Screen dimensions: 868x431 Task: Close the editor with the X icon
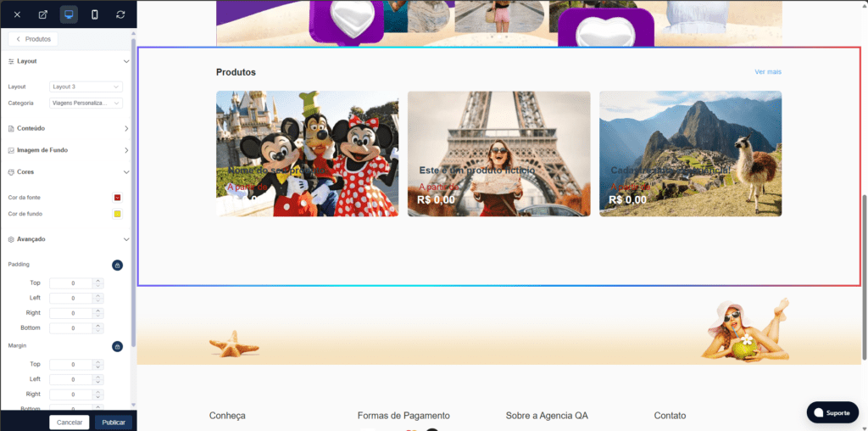point(17,14)
